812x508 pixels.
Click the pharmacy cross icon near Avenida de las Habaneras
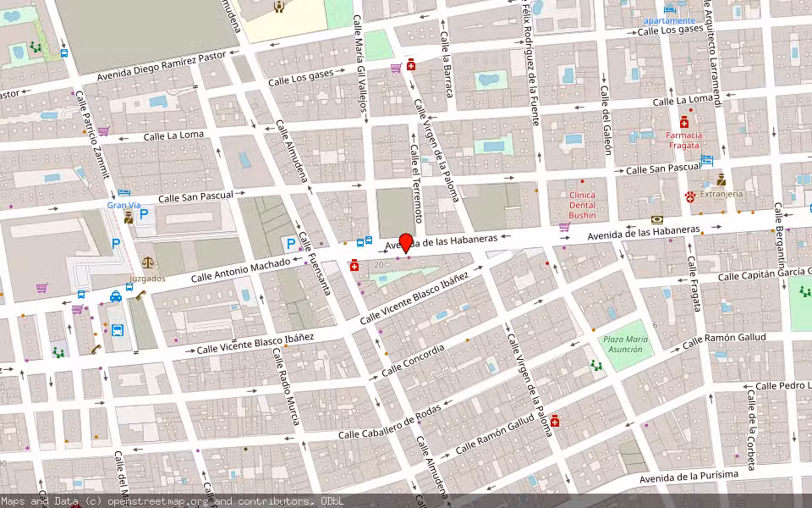pyautogui.click(x=354, y=266)
